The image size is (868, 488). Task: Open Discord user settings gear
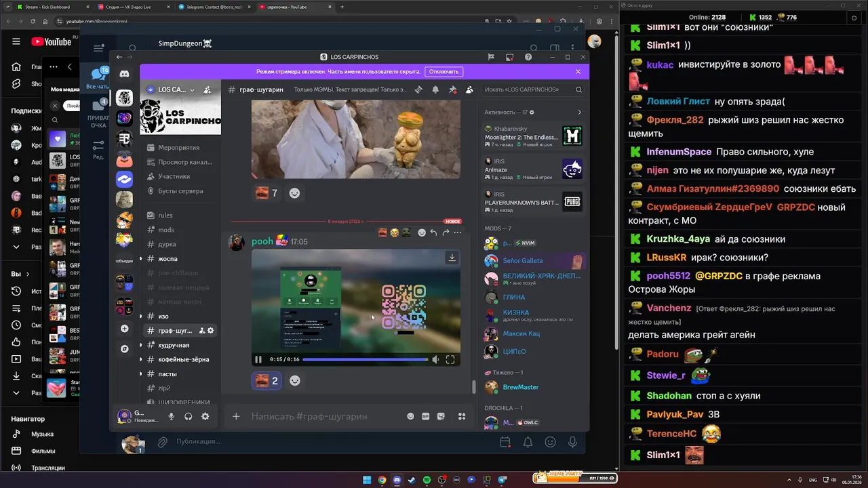[205, 417]
